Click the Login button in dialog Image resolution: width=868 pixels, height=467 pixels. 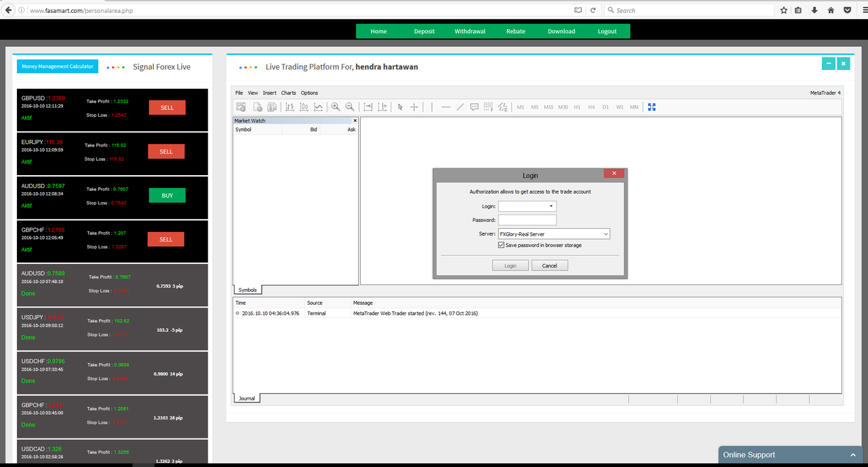[x=510, y=265]
